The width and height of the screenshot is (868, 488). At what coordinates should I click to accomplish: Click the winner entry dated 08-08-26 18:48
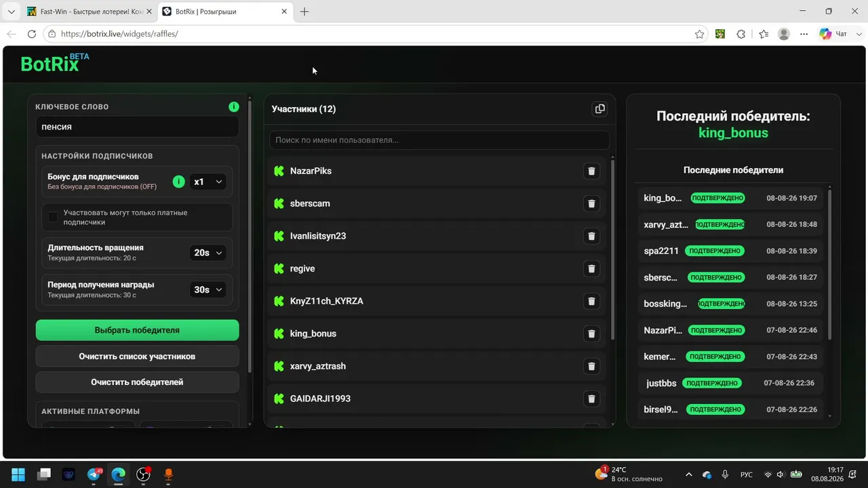[x=730, y=224]
